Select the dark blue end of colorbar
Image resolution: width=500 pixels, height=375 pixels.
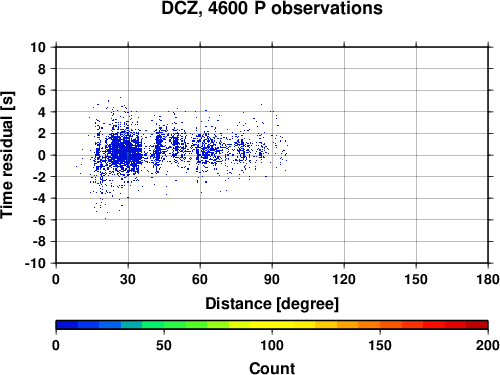point(67,325)
